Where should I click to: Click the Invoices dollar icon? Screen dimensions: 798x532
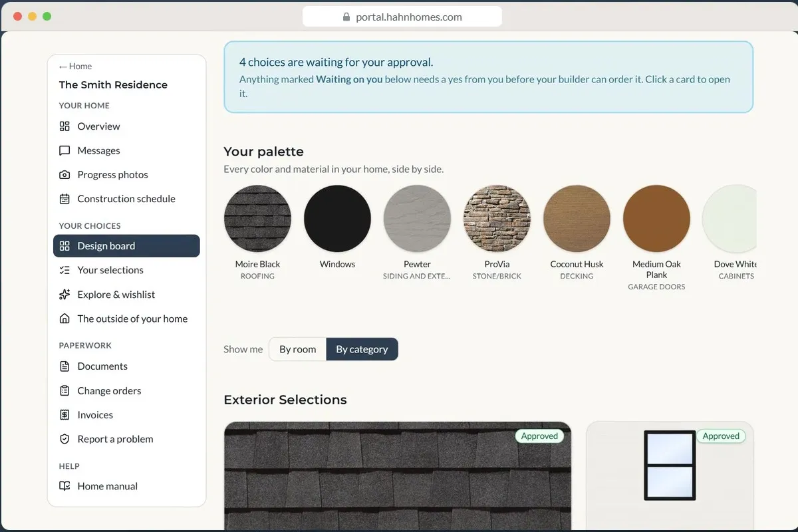(x=65, y=415)
